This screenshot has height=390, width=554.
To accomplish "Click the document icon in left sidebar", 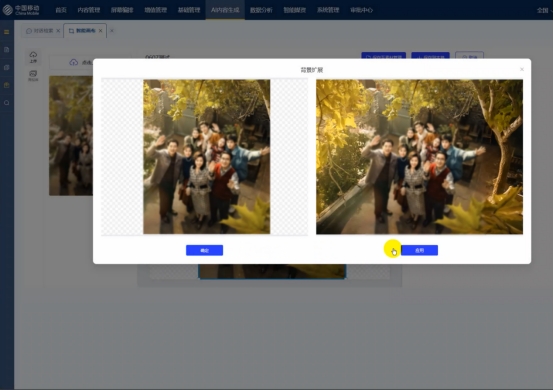I will [x=7, y=50].
